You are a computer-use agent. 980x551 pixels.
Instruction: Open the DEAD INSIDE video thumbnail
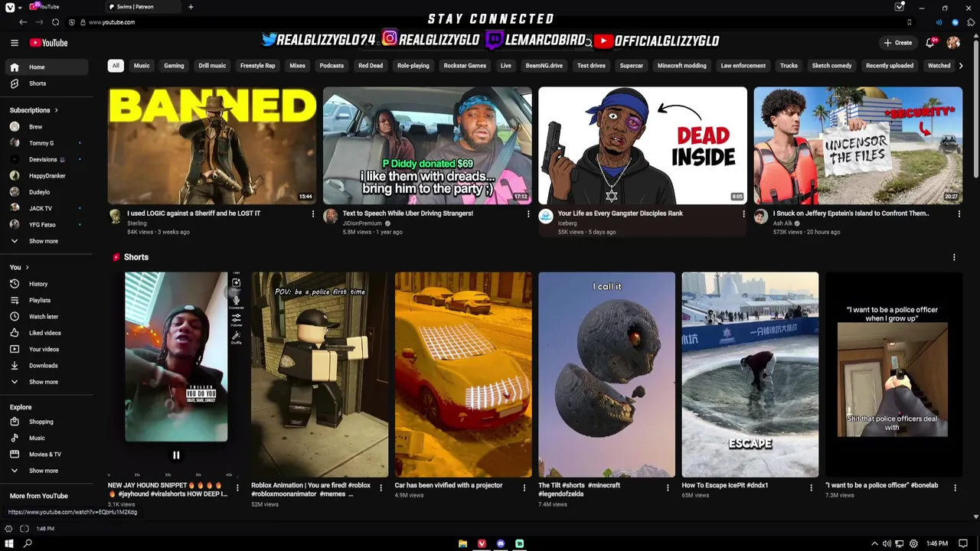point(642,145)
